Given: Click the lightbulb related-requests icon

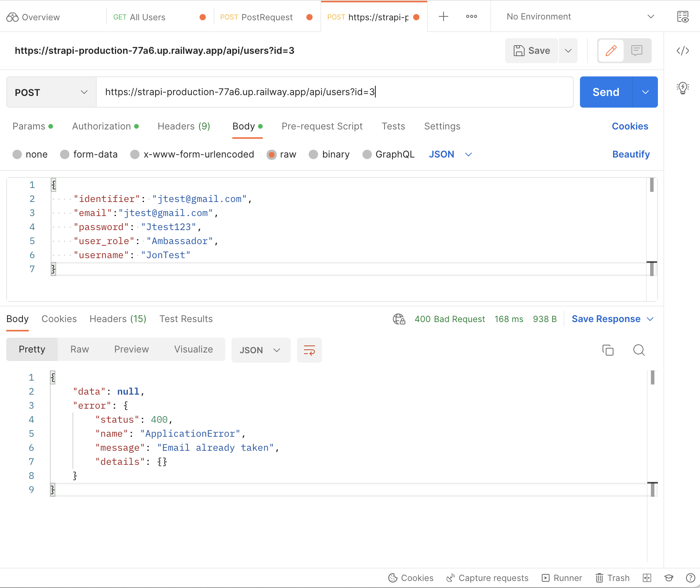Looking at the screenshot, I should 682,88.
